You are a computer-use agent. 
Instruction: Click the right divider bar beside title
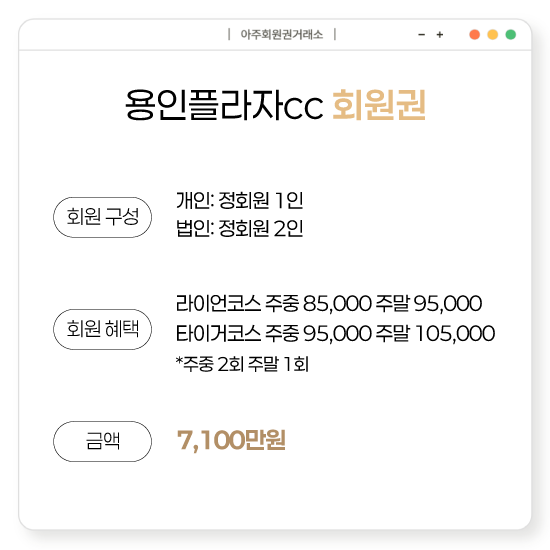pyautogui.click(x=335, y=34)
